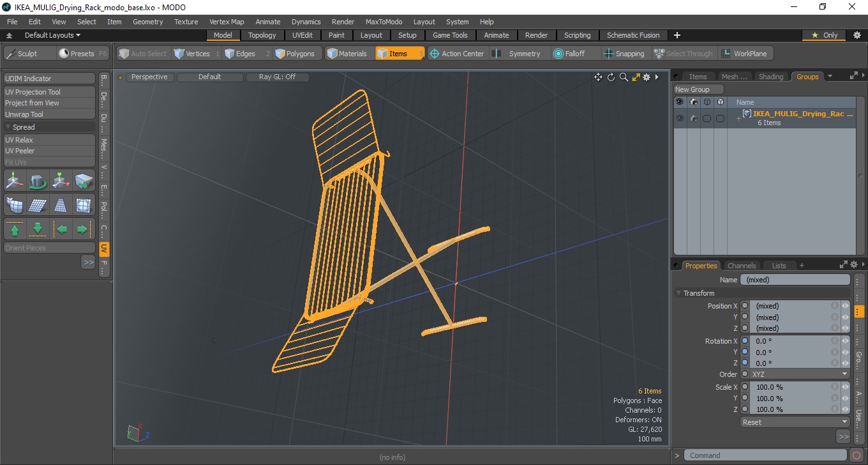The height and width of the screenshot is (465, 868).
Task: Click the UDIM Indicator button
Action: [x=49, y=79]
